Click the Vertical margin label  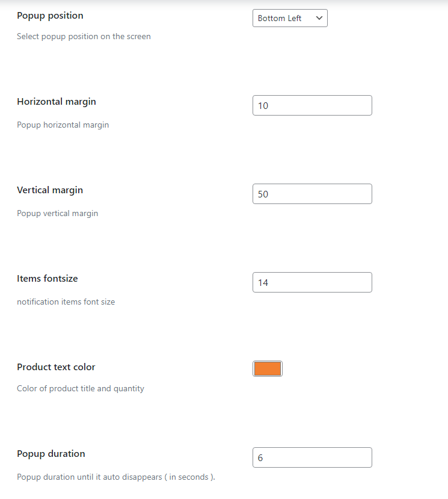50,190
